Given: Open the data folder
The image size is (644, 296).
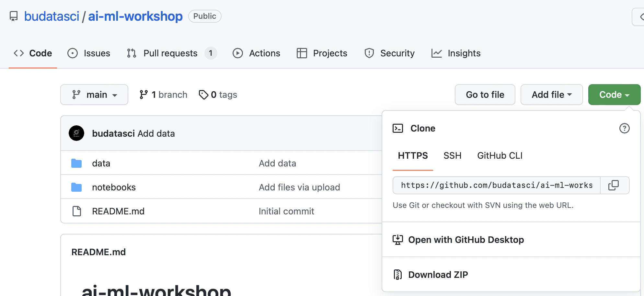Looking at the screenshot, I should [x=101, y=163].
